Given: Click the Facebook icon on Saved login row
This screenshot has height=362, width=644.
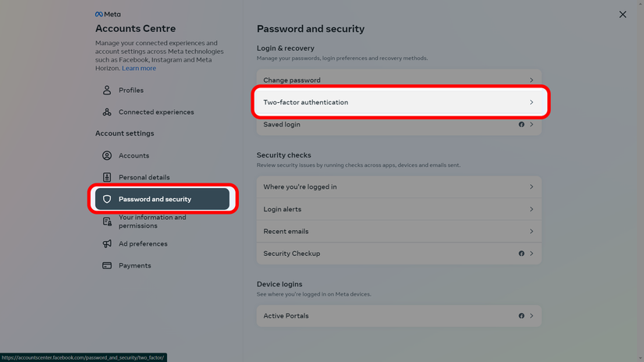Looking at the screenshot, I should tap(521, 124).
